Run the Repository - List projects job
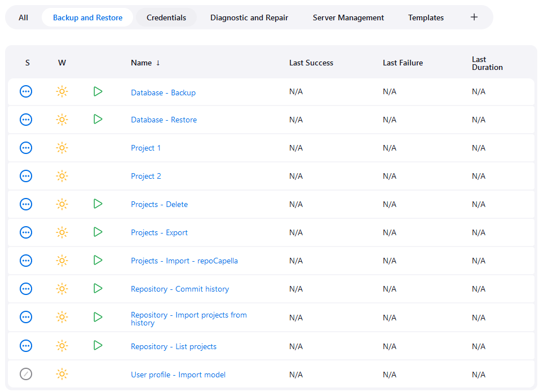 point(98,346)
